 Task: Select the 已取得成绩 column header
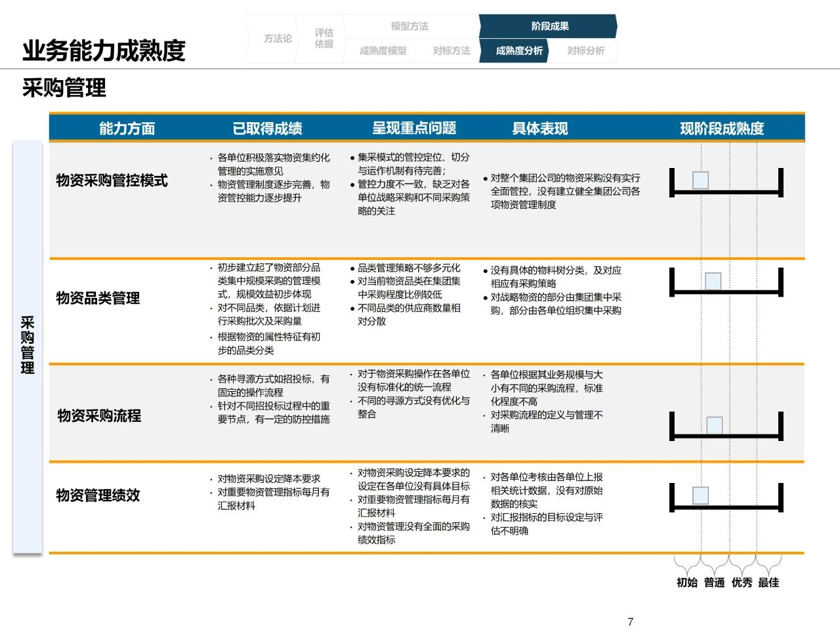[267, 129]
